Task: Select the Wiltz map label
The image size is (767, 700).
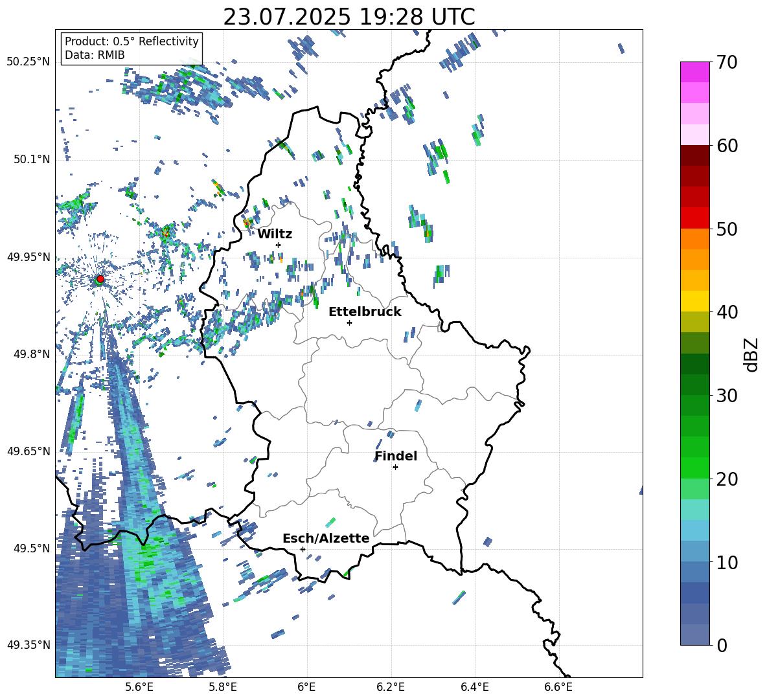Action: click(275, 234)
